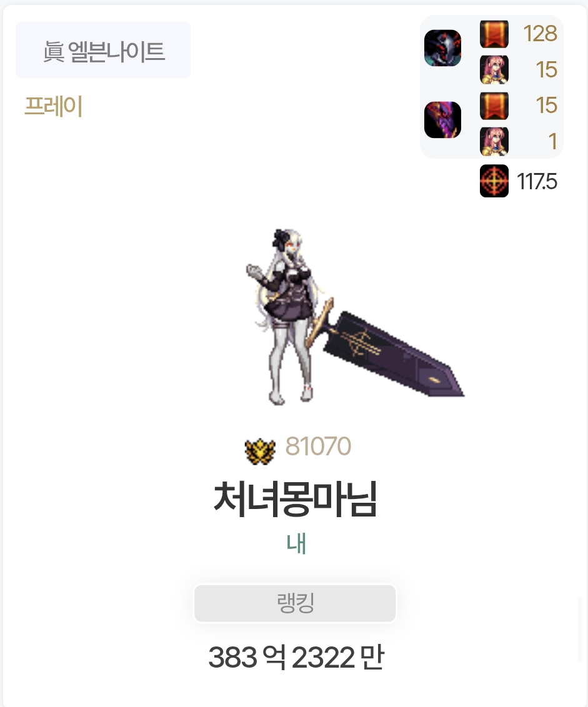Click the purple dragon raid boss icon
Image resolution: width=588 pixels, height=707 pixels.
click(442, 120)
